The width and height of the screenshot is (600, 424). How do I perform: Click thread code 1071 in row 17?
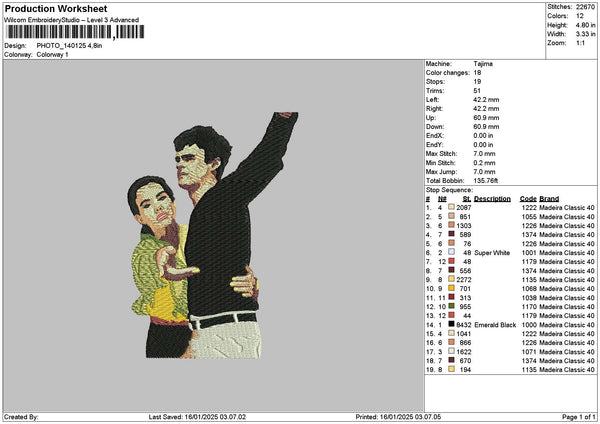[529, 352]
